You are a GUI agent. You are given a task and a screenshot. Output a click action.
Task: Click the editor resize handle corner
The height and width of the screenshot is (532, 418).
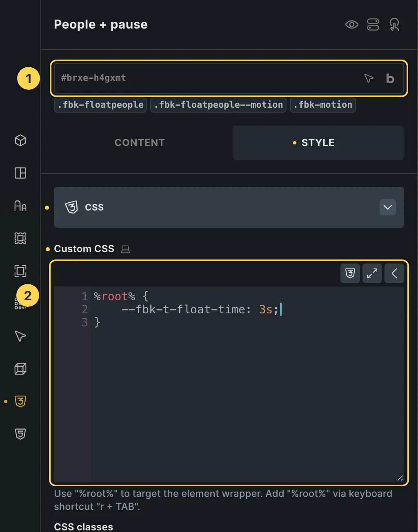pyautogui.click(x=400, y=478)
